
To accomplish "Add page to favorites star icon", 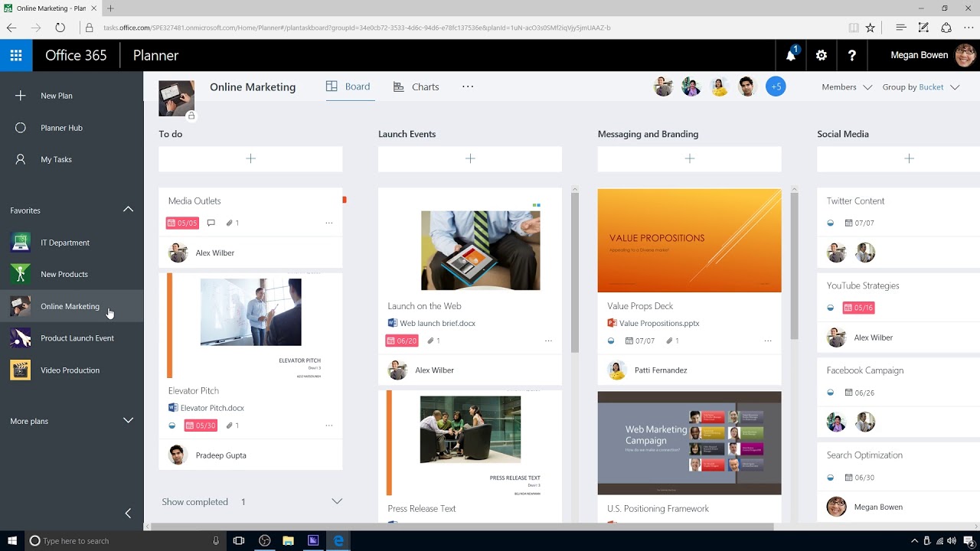I will (871, 28).
